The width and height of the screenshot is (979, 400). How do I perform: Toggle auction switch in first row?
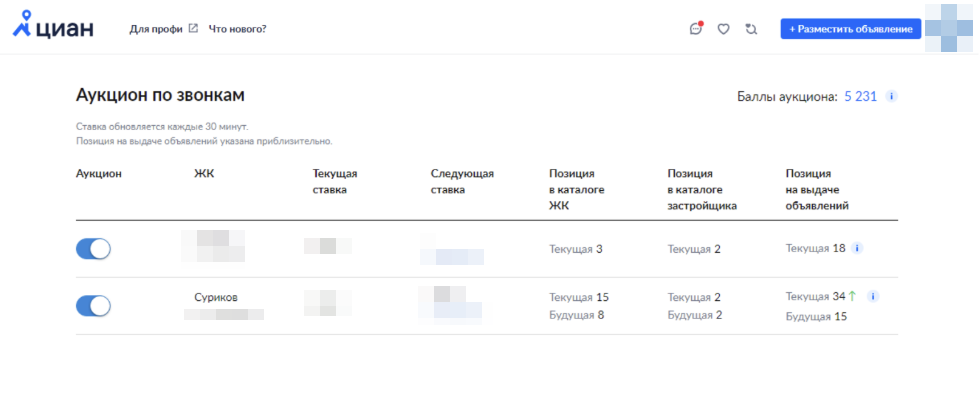point(93,249)
